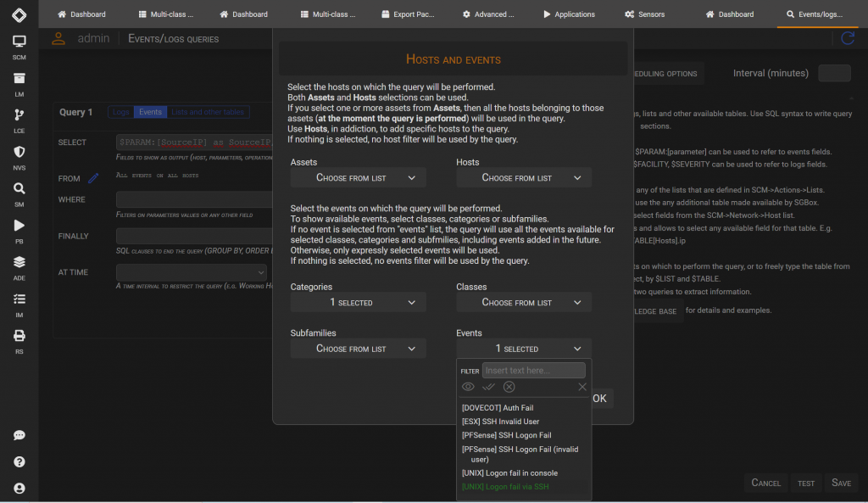This screenshot has height=503, width=868.
Task: Switch Query 1 source to Events
Action: [150, 112]
